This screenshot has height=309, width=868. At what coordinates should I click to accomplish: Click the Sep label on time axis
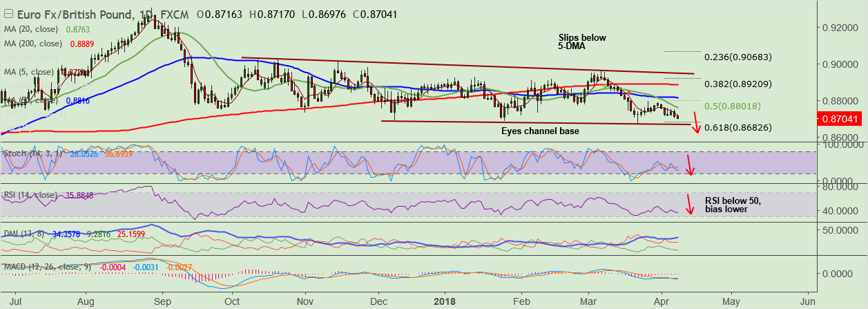(x=162, y=302)
